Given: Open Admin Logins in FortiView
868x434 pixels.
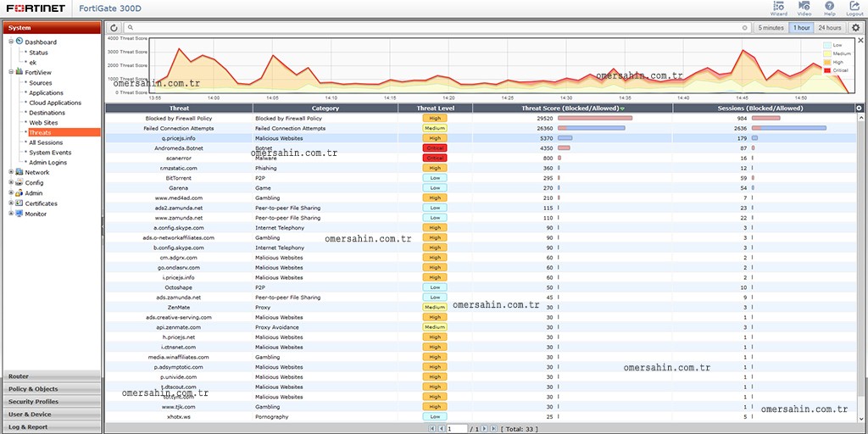Looking at the screenshot, I should 47,163.
